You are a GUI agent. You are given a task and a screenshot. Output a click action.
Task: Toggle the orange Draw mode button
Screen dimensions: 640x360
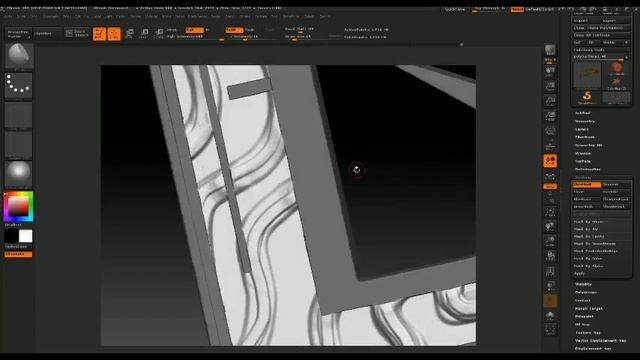tap(114, 33)
